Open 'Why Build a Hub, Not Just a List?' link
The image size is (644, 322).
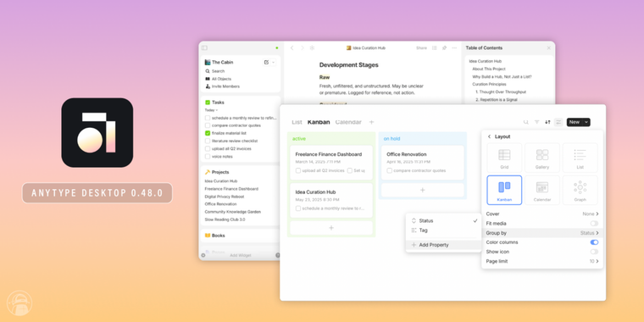pyautogui.click(x=502, y=76)
